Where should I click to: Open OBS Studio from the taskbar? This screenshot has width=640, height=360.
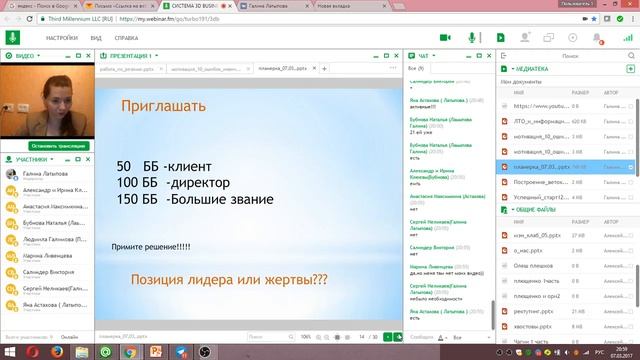[x=205, y=351]
